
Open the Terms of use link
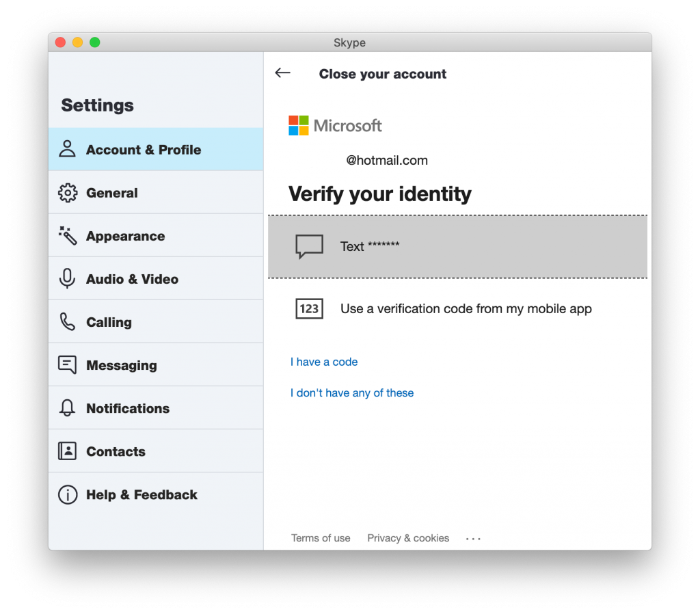tap(321, 538)
